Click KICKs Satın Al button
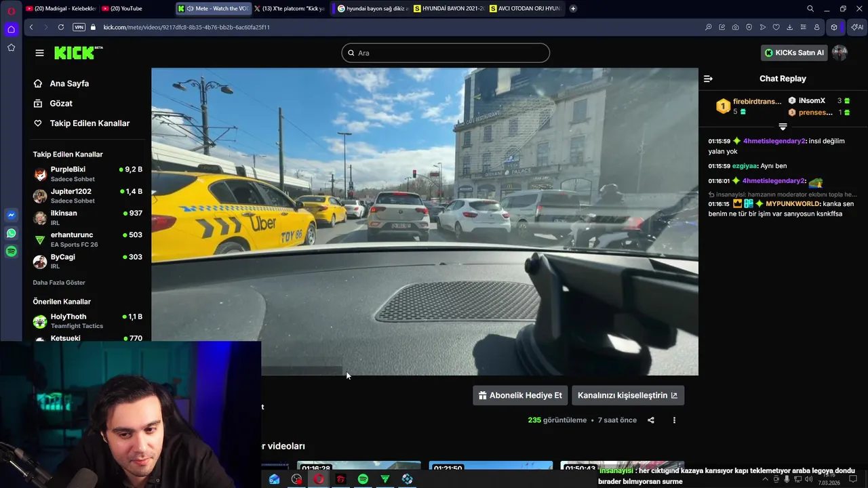 [x=794, y=53]
